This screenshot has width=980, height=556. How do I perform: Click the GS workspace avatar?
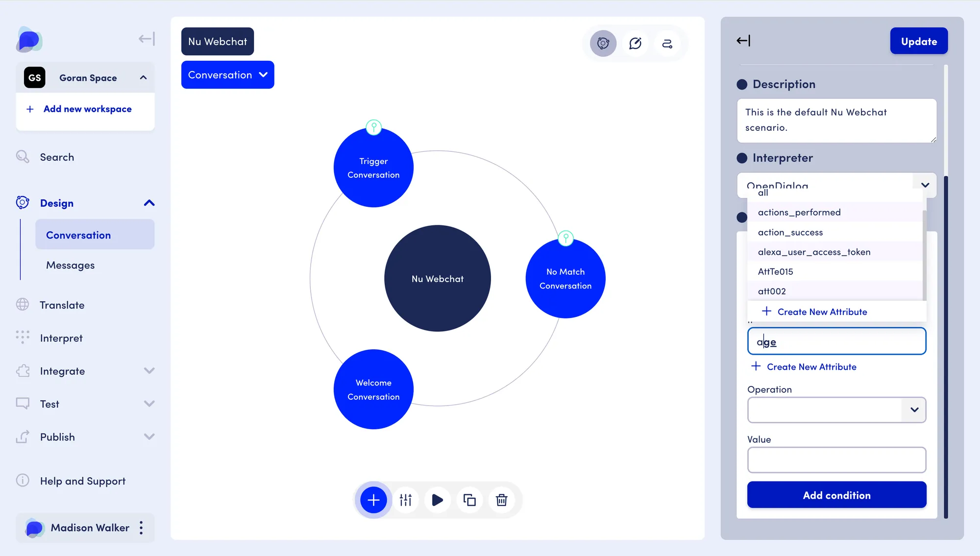coord(35,77)
